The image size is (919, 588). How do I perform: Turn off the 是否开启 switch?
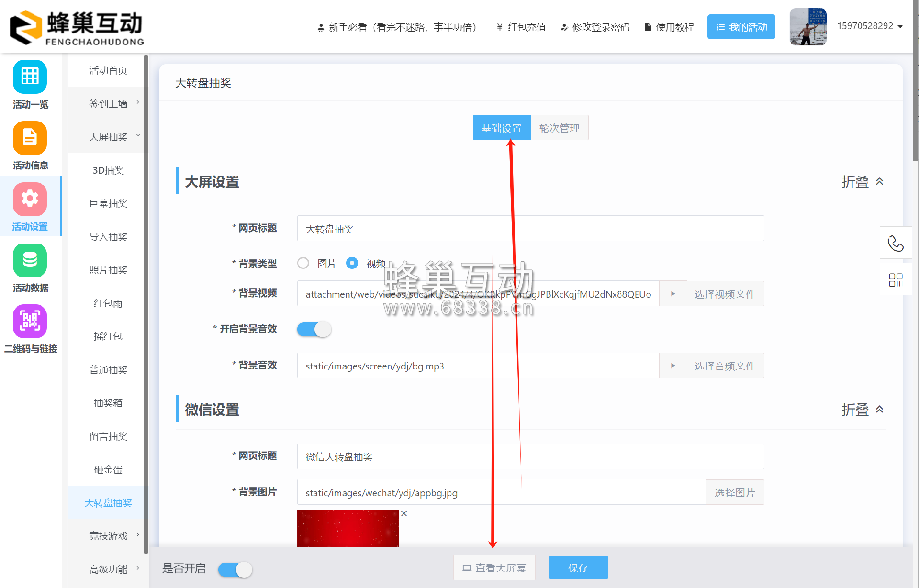[x=235, y=569]
